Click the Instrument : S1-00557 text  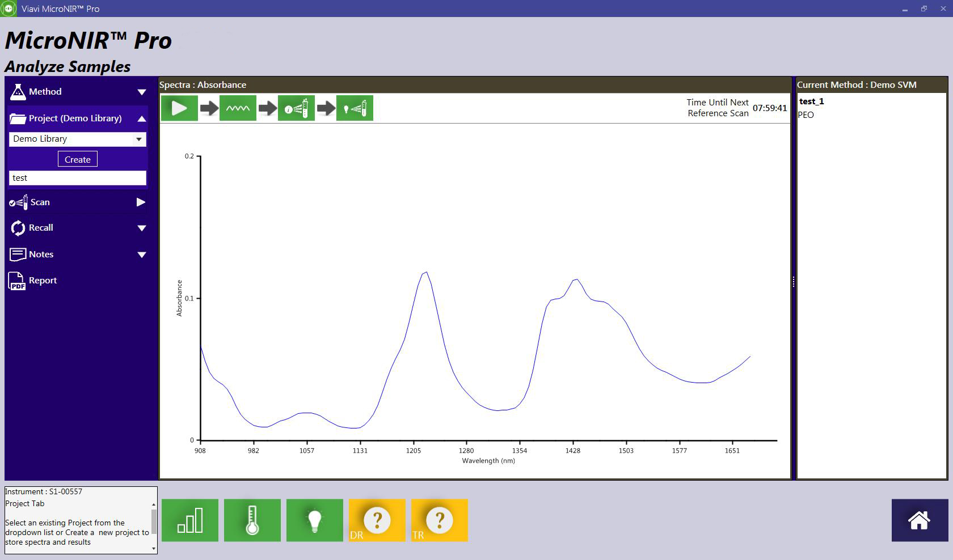tap(44, 492)
